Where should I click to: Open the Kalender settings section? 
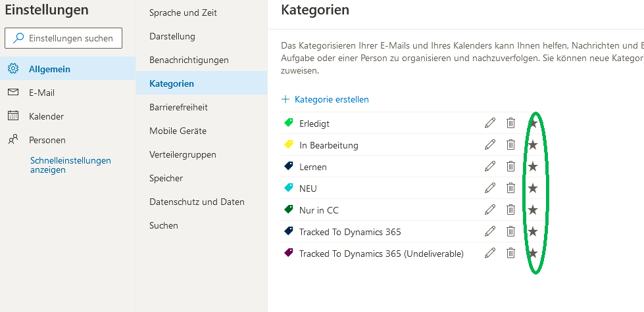pos(46,116)
